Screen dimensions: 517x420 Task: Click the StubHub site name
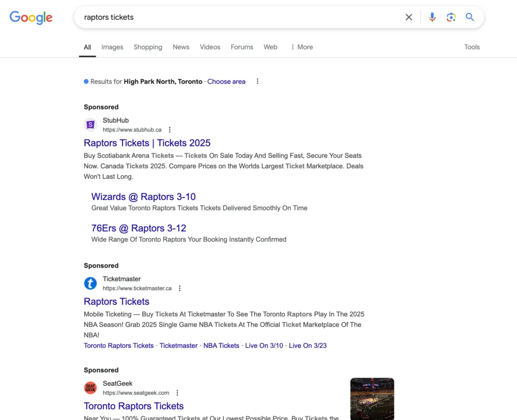click(116, 120)
